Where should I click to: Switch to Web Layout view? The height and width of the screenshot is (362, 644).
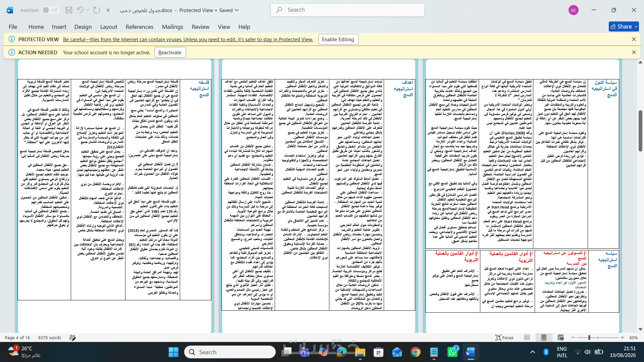click(x=560, y=338)
